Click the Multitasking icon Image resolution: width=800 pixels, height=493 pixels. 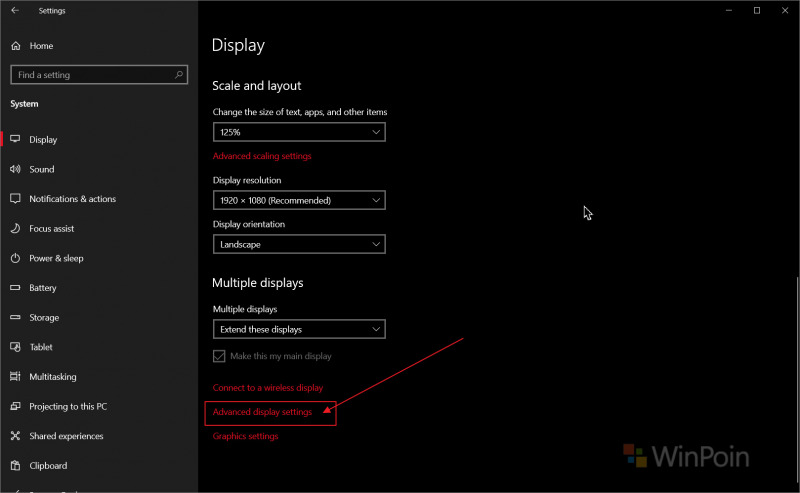point(15,377)
